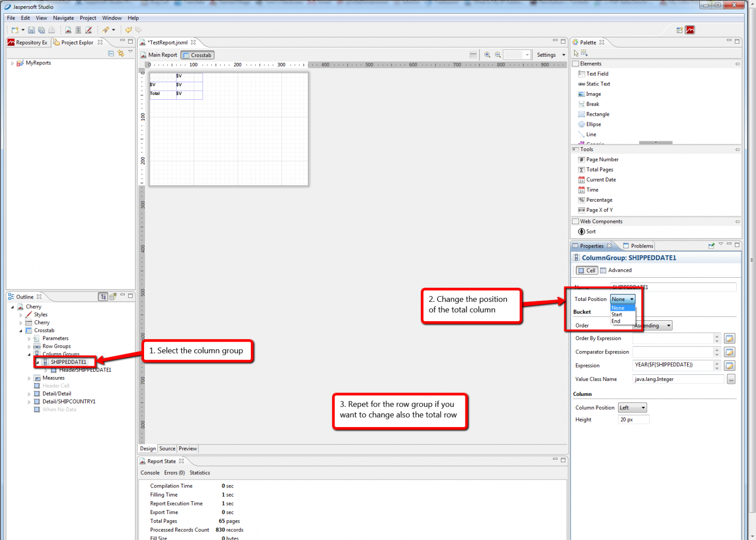Select the Rectangle palette element

[x=594, y=114]
